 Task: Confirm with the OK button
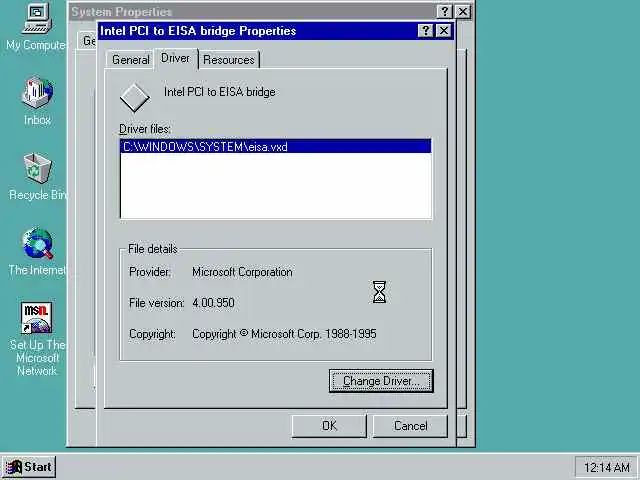pos(329,426)
